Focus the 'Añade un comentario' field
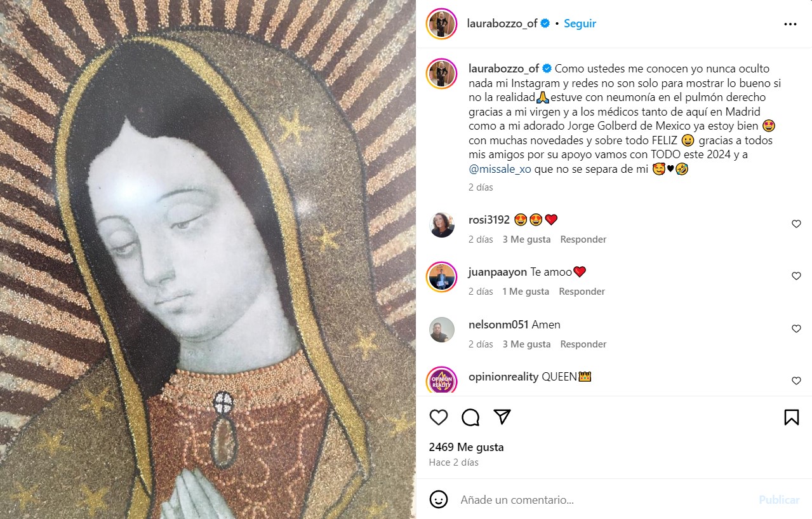812x519 pixels. (x=603, y=500)
